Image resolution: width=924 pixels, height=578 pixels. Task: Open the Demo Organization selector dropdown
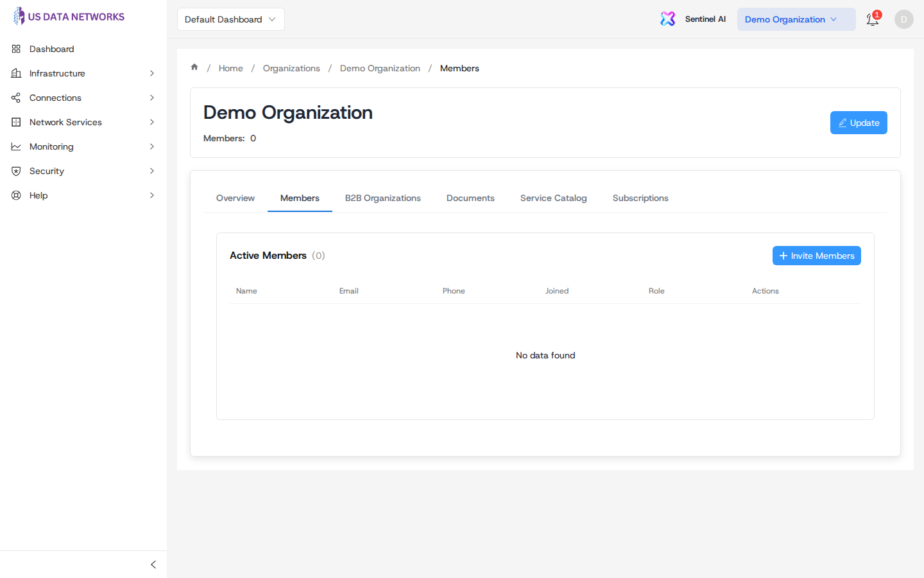pyautogui.click(x=796, y=19)
